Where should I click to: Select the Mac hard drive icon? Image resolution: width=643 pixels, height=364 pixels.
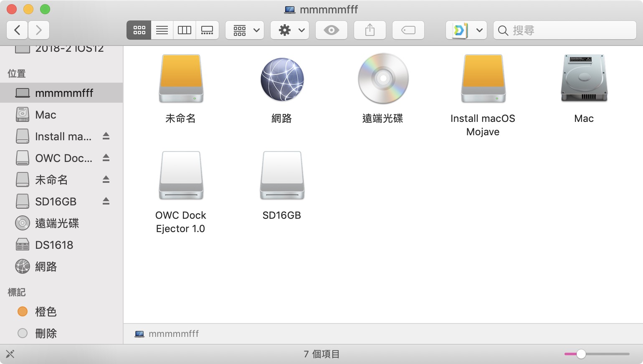pos(584,79)
